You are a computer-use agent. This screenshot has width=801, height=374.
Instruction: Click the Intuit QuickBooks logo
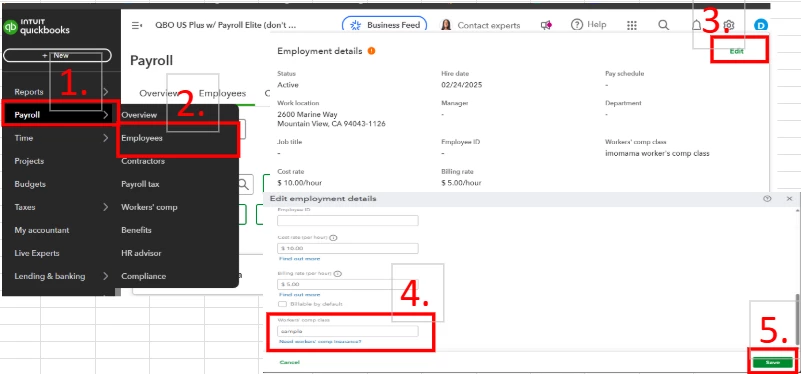coord(36,27)
